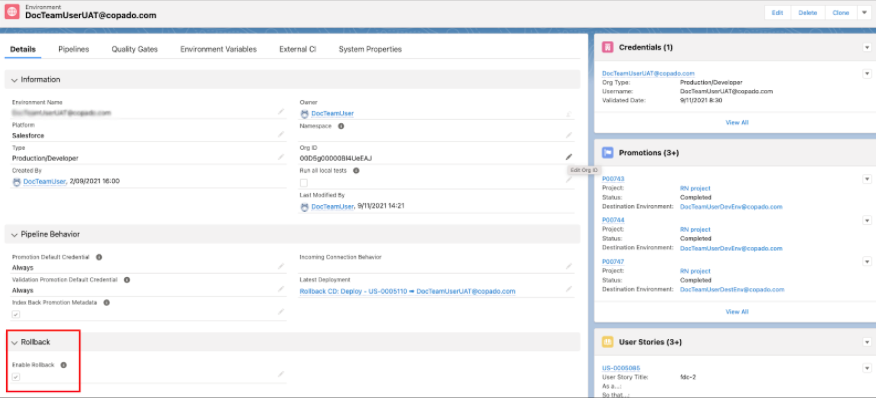Open user story US-0005085 link

621,368
